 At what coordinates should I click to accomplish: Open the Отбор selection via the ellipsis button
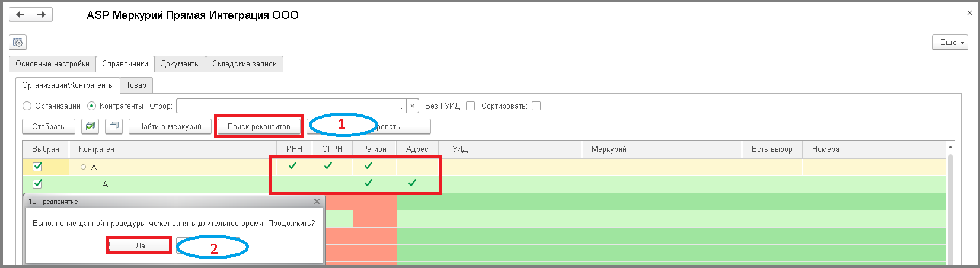pos(400,106)
